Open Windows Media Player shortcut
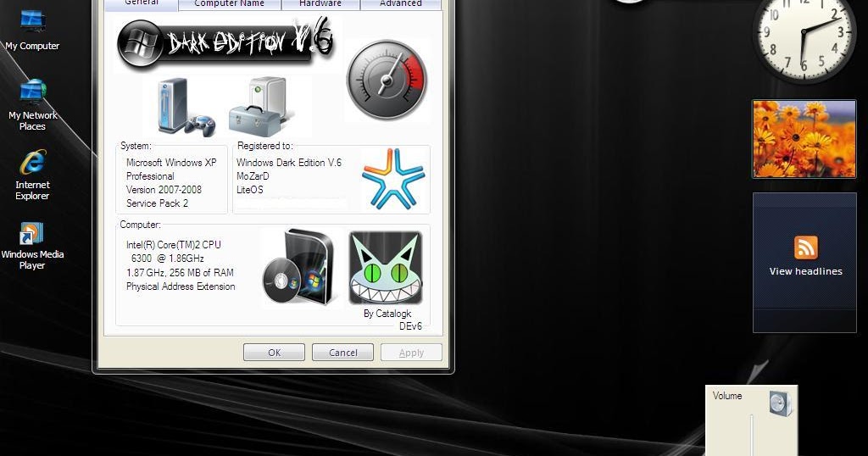The width and height of the screenshot is (868, 456). (32, 245)
